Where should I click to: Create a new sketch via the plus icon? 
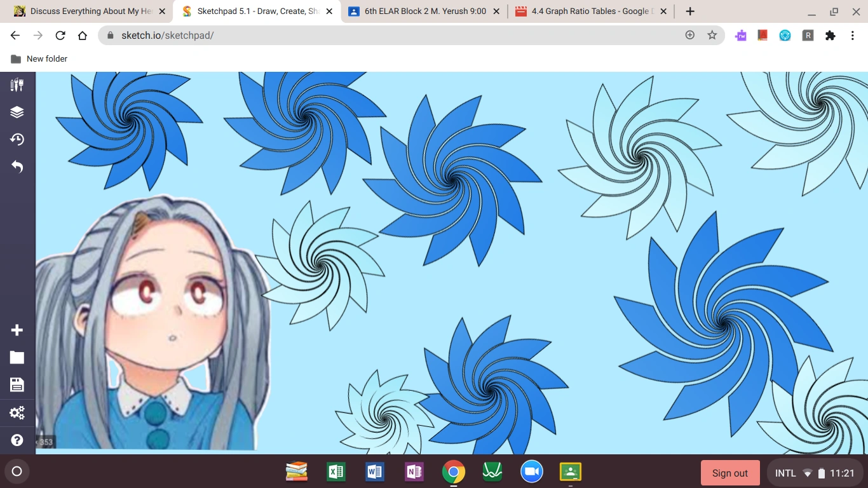17,330
